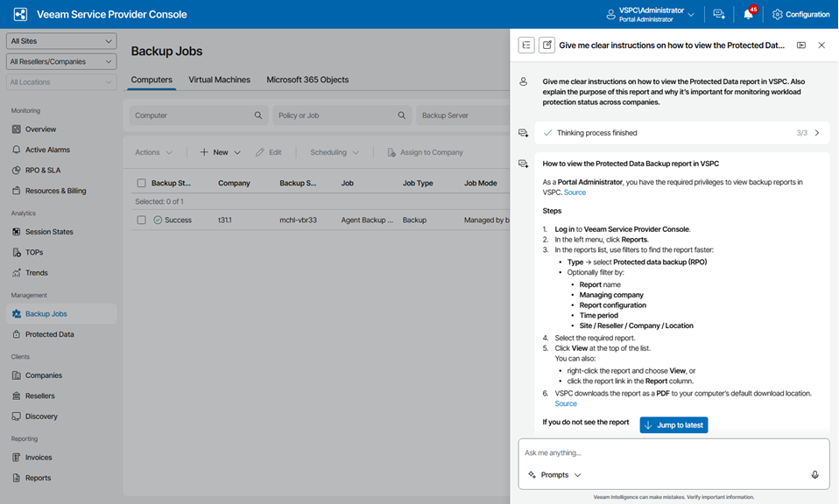Open chat history list icon in assistant panel
The image size is (839, 504).
click(526, 45)
